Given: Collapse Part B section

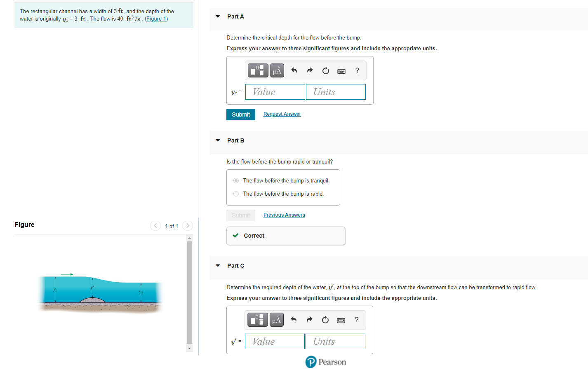Looking at the screenshot, I should (x=218, y=140).
